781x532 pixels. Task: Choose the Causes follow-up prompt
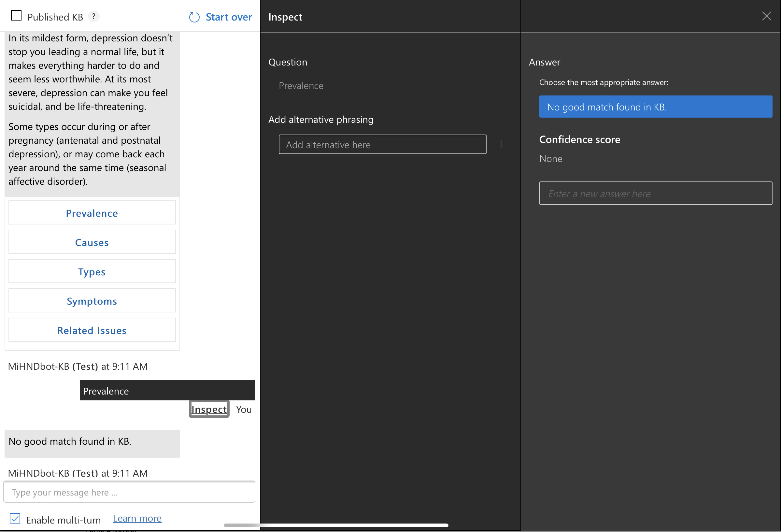click(x=92, y=242)
